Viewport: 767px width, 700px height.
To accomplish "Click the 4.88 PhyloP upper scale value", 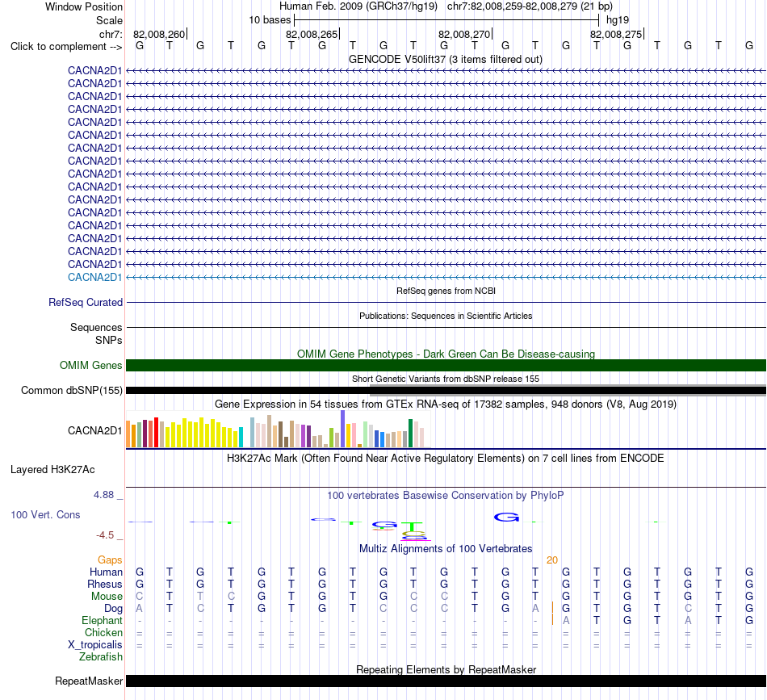I will 103,495.
